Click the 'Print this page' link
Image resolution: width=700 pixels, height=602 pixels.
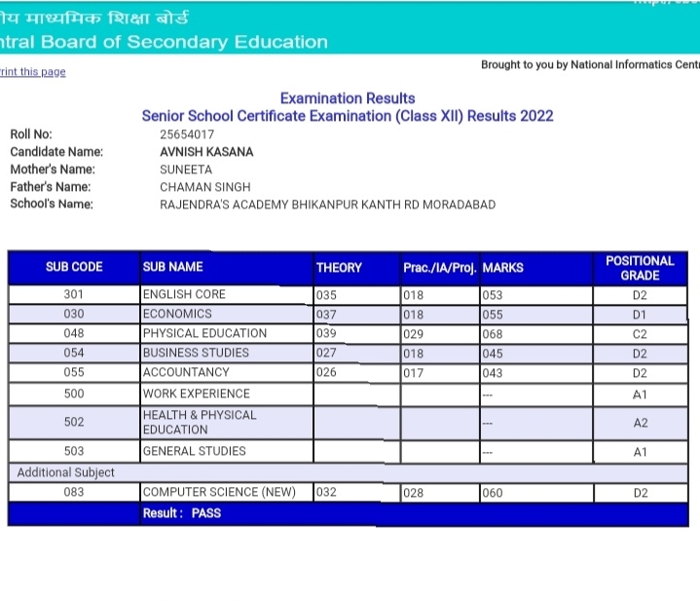(32, 72)
